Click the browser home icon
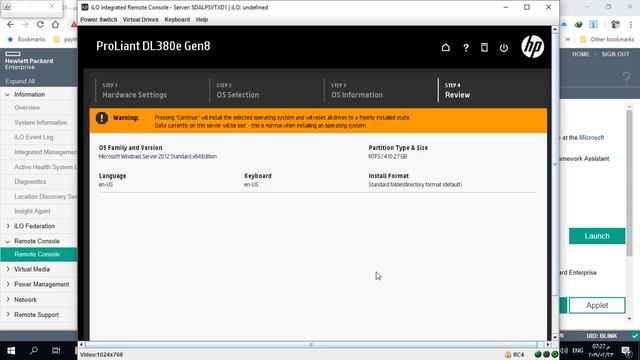 pos(55,24)
